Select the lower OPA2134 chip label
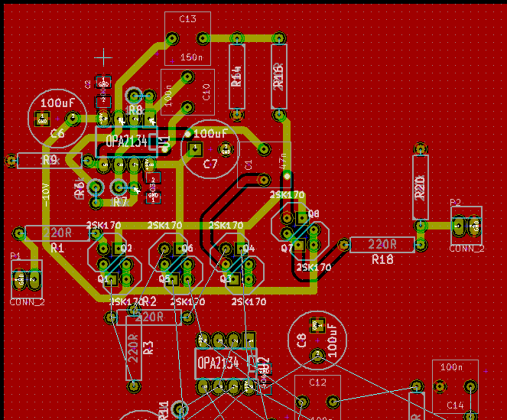This screenshot has width=507, height=420. [218, 363]
